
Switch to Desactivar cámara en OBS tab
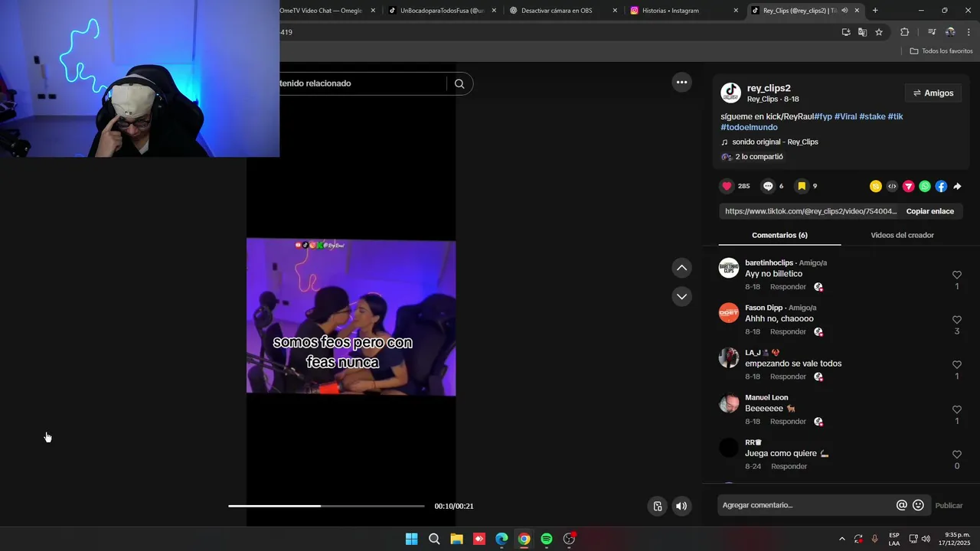(x=562, y=11)
